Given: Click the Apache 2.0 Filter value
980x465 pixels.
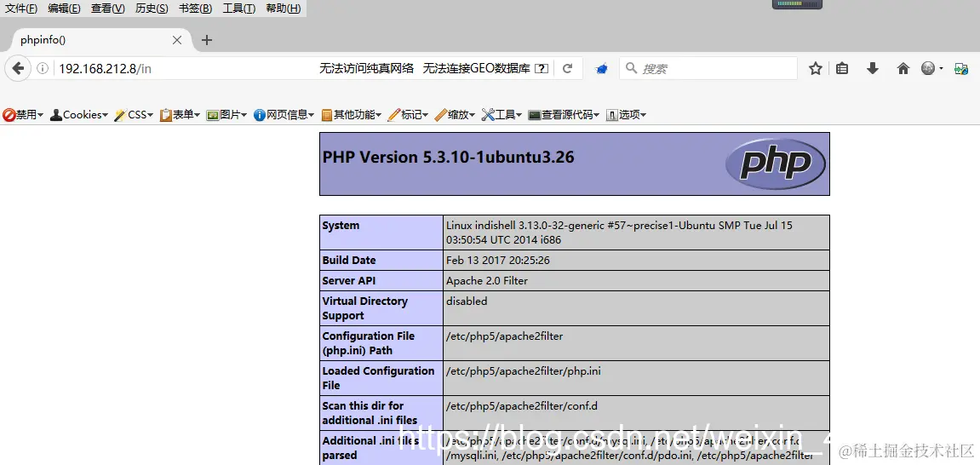Looking at the screenshot, I should pos(487,281).
